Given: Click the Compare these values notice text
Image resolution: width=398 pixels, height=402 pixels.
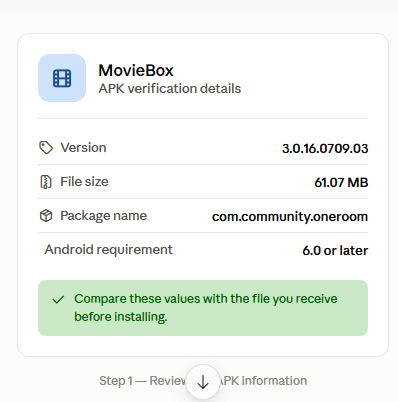Looking at the screenshot, I should pyautogui.click(x=206, y=308).
